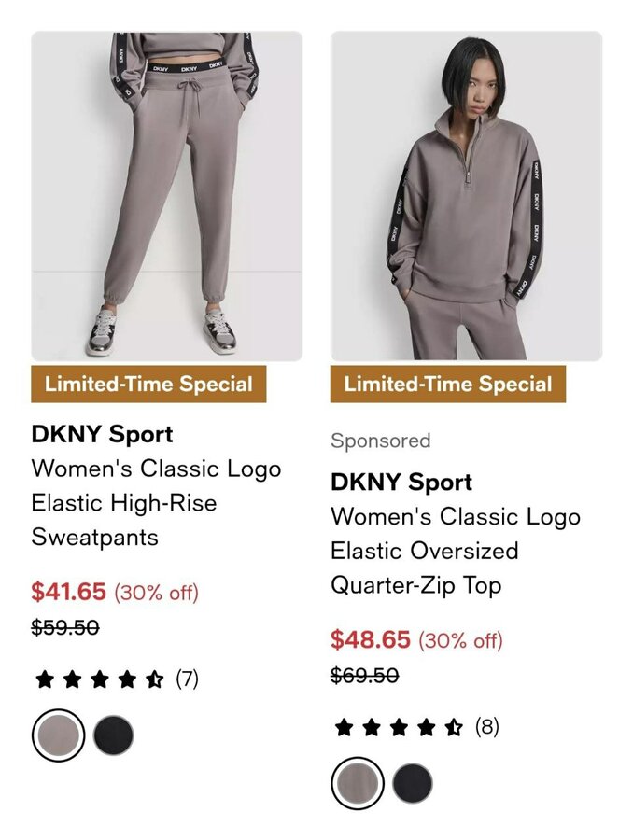Select the black color swatch for sweatpants
633x840 pixels.
(x=113, y=735)
